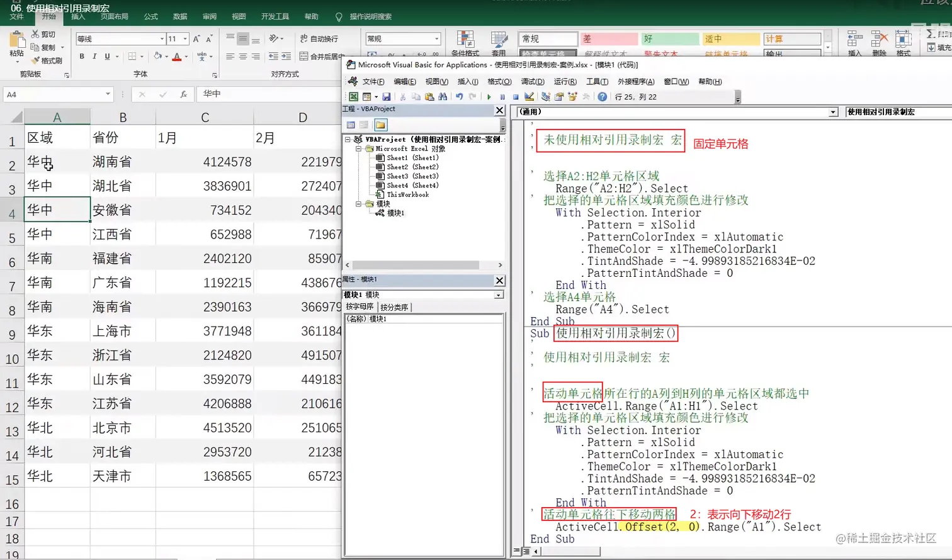
Task: Toggle Bold formatting in Excel ribbon
Action: point(82,57)
